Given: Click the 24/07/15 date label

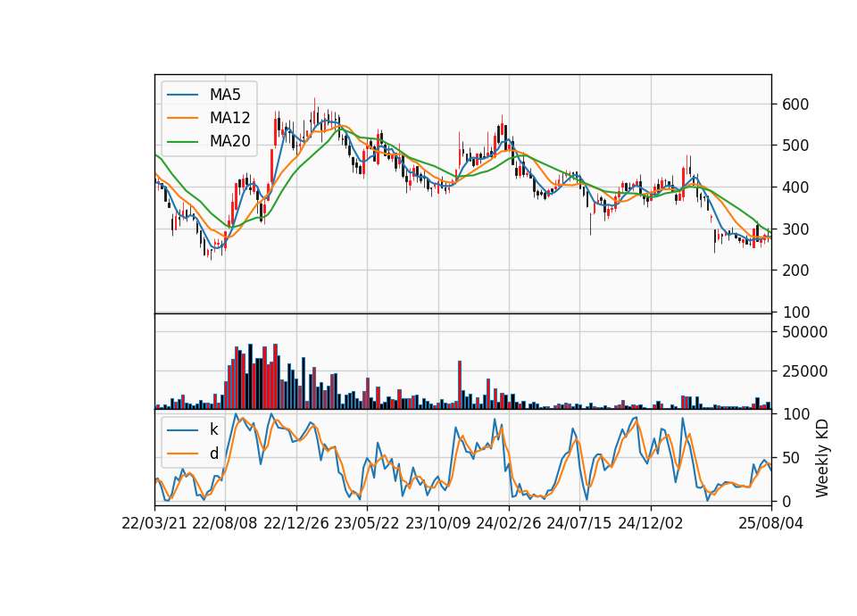Looking at the screenshot, I should 578,523.
